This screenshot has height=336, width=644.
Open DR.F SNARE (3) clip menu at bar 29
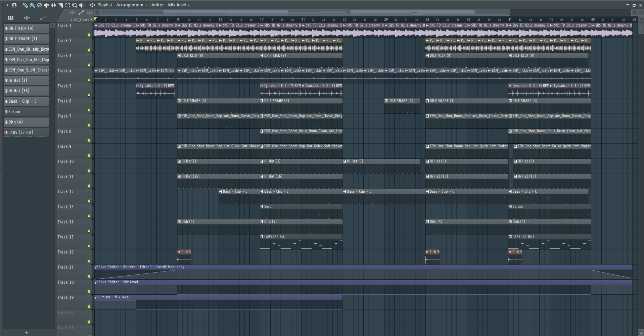click(386, 101)
